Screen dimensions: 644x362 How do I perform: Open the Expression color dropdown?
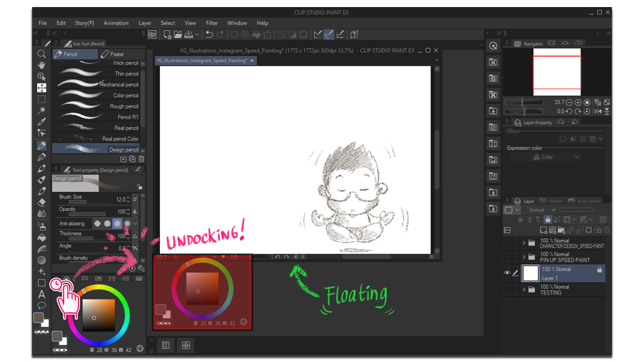[x=545, y=157]
